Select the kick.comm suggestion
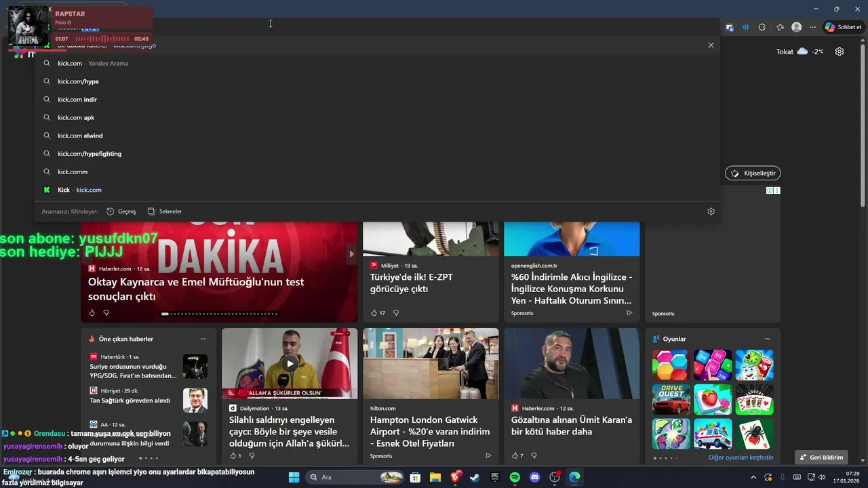Screen dimensions: 868x488 coord(377,171)
